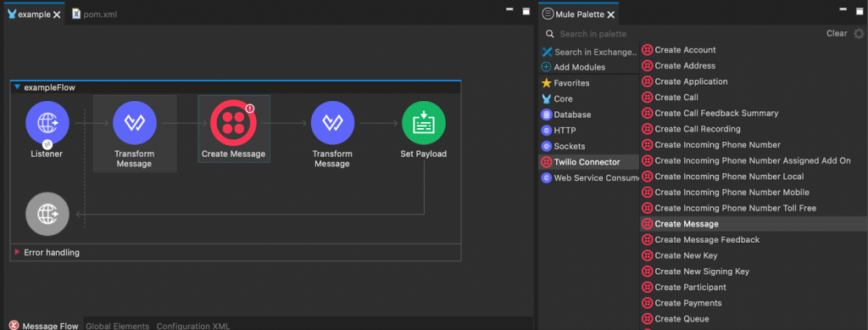
Task: Click the Twilio icon beside Create Payments
Action: pos(647,304)
